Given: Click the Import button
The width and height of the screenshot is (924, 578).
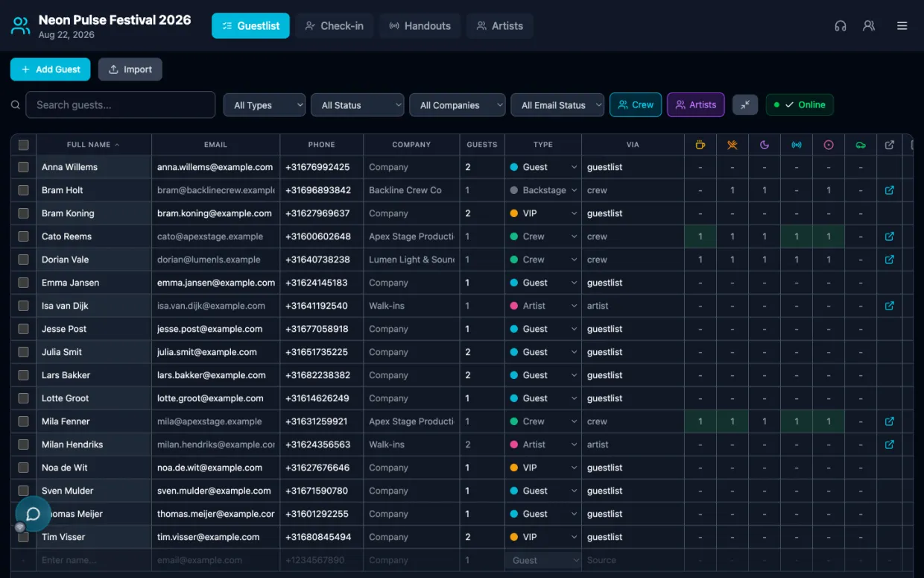Looking at the screenshot, I should (x=130, y=69).
